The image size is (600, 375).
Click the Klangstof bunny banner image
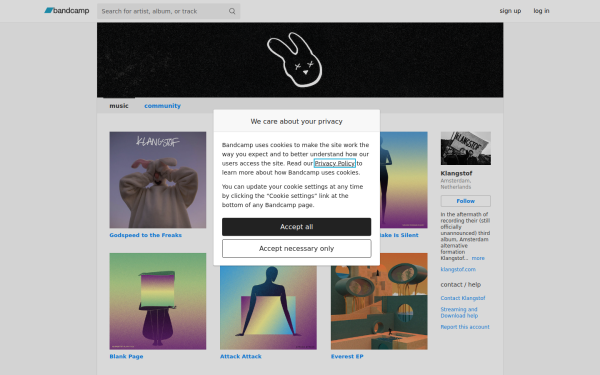point(300,60)
